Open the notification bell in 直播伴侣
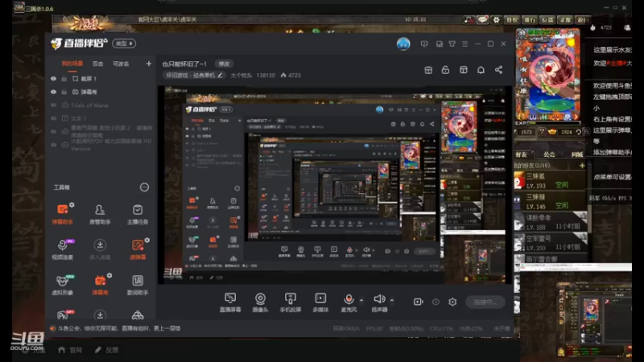 tap(481, 70)
